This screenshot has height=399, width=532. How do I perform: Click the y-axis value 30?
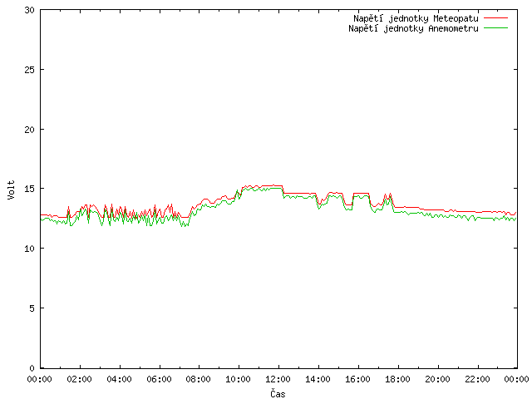[x=30, y=10]
